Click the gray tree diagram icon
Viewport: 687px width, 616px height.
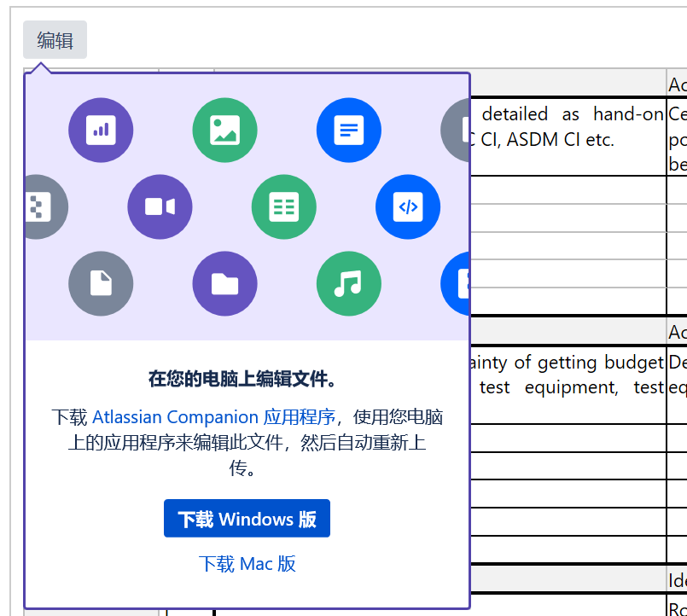coord(45,206)
